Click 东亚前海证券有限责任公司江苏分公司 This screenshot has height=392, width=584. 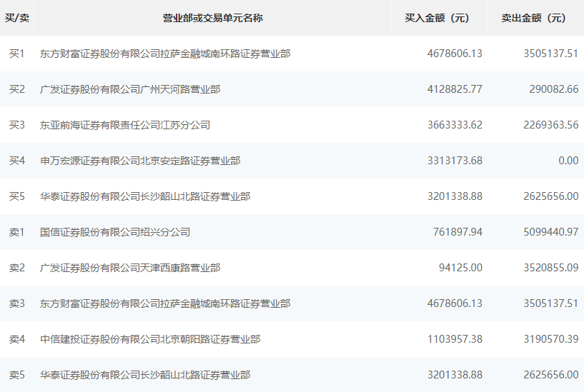125,125
